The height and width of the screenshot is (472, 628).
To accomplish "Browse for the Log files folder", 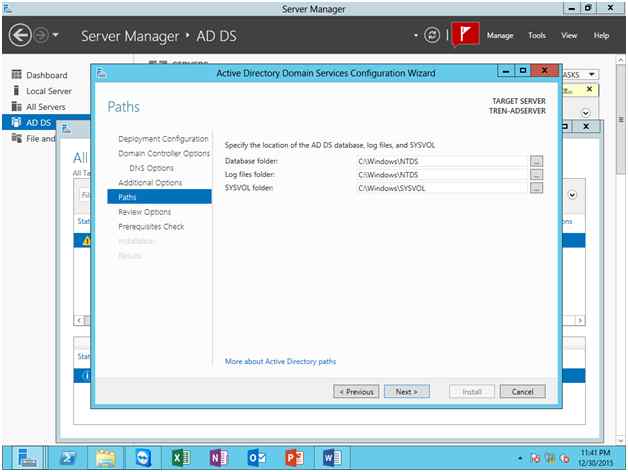I will pos(537,174).
